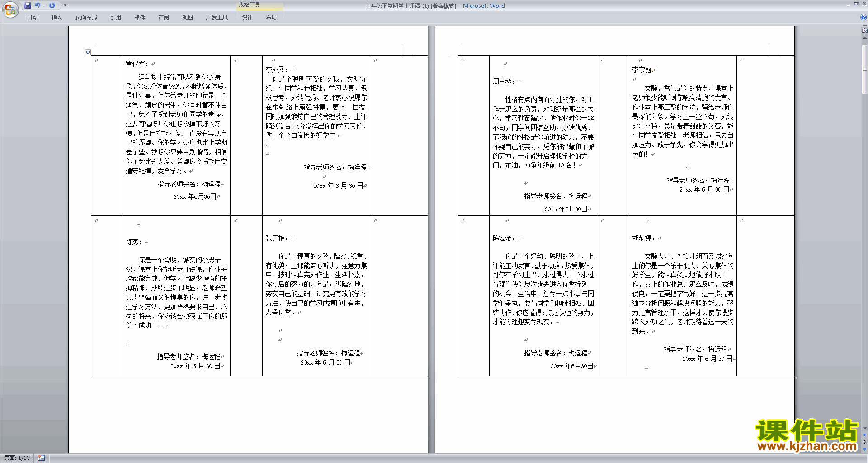The height and width of the screenshot is (463, 868).
Task: Click the Previous Page double-arrow button
Action: [865, 435]
